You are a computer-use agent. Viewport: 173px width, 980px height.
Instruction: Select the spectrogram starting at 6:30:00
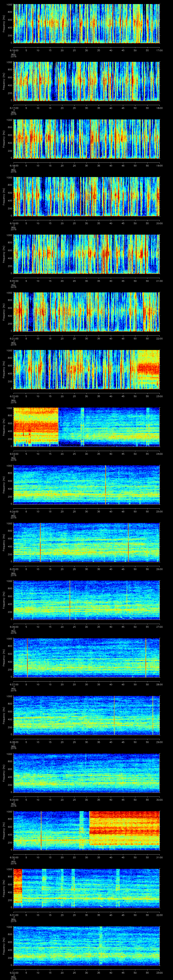86,831
